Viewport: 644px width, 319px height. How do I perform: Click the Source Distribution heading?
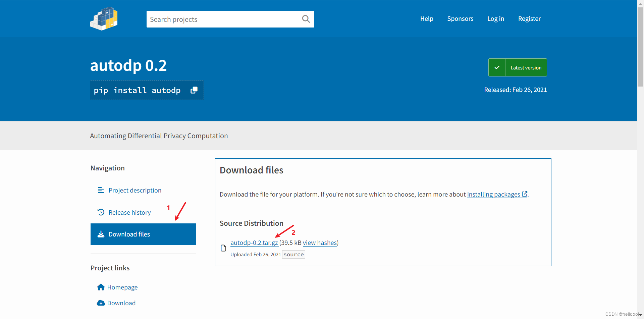click(x=252, y=223)
